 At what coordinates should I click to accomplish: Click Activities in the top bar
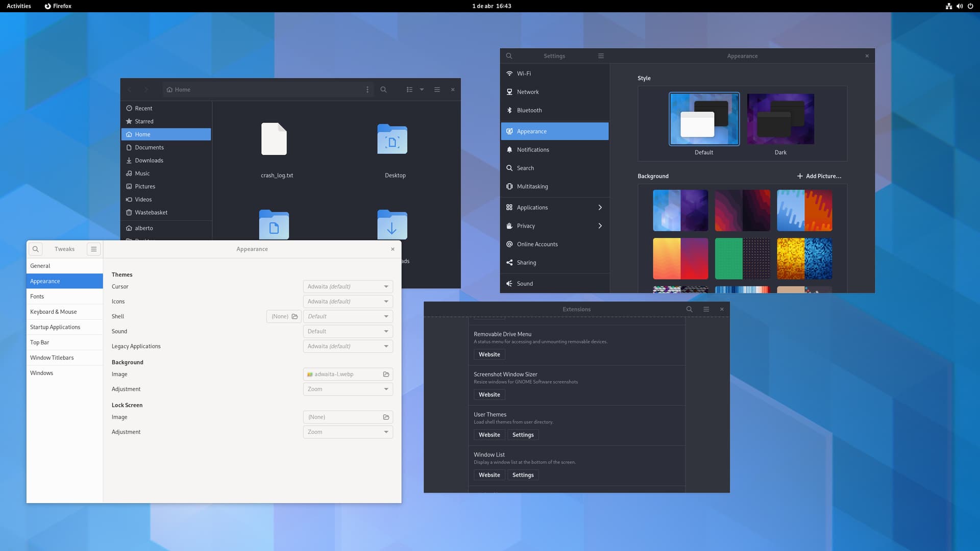[19, 6]
